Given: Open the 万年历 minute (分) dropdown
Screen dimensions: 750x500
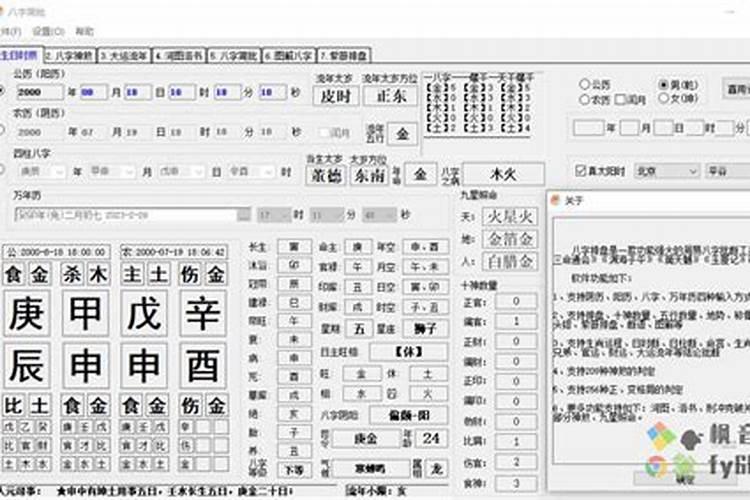Looking at the screenshot, I should (326, 215).
